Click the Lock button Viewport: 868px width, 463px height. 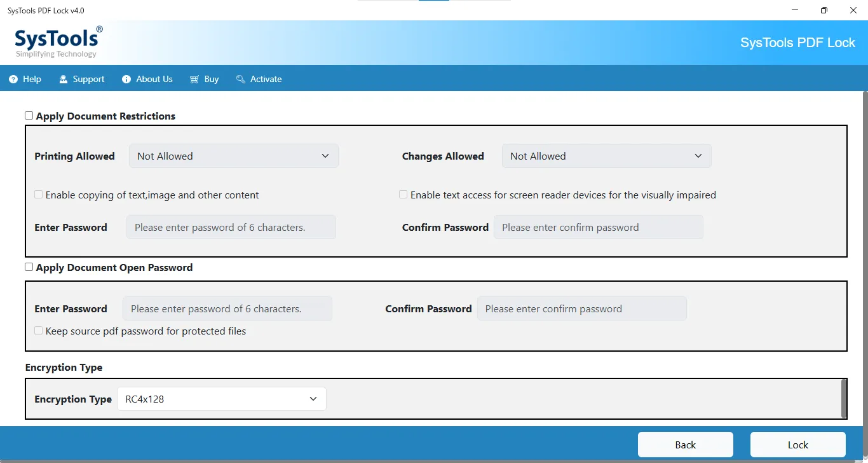pos(798,445)
